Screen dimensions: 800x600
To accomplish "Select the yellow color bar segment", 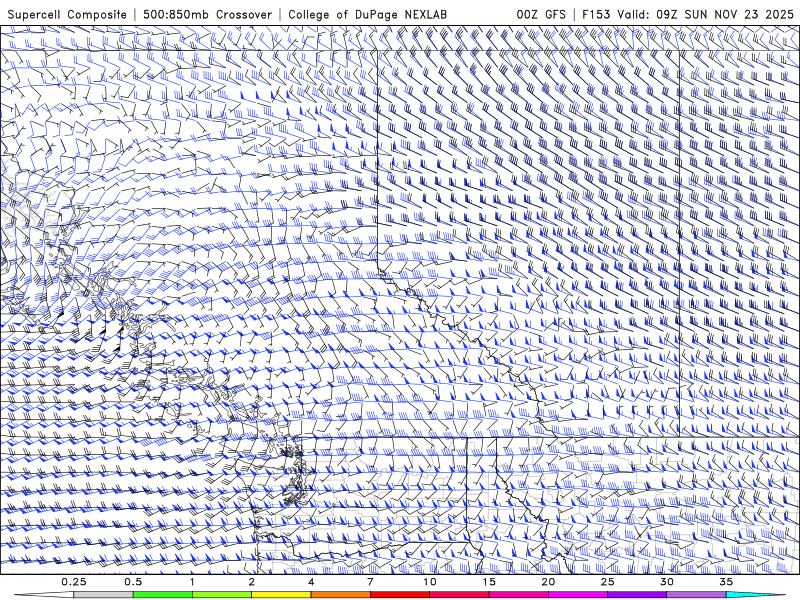I will tap(281, 595).
